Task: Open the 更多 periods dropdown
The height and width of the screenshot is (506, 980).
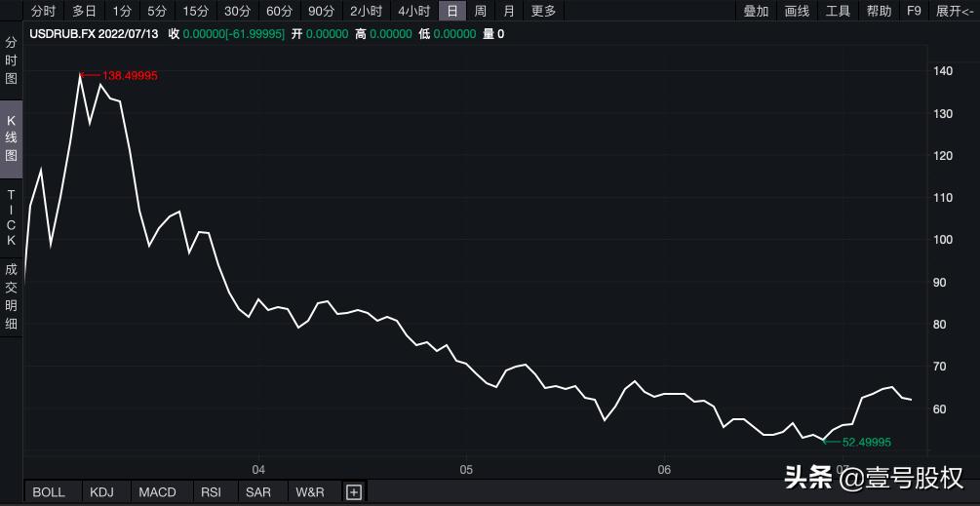Action: 543,11
